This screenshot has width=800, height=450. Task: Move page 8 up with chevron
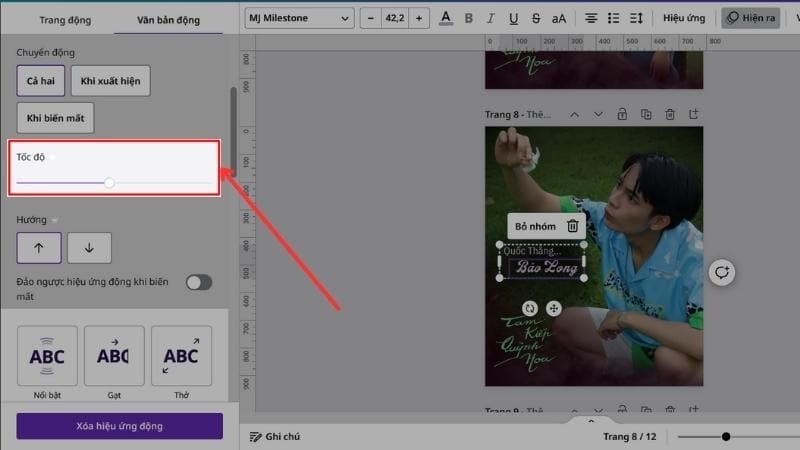(x=574, y=115)
